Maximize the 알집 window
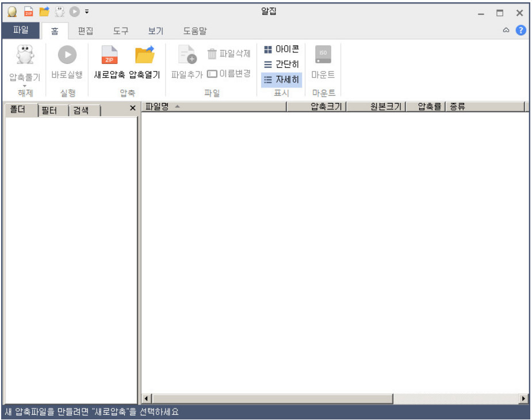 click(500, 13)
